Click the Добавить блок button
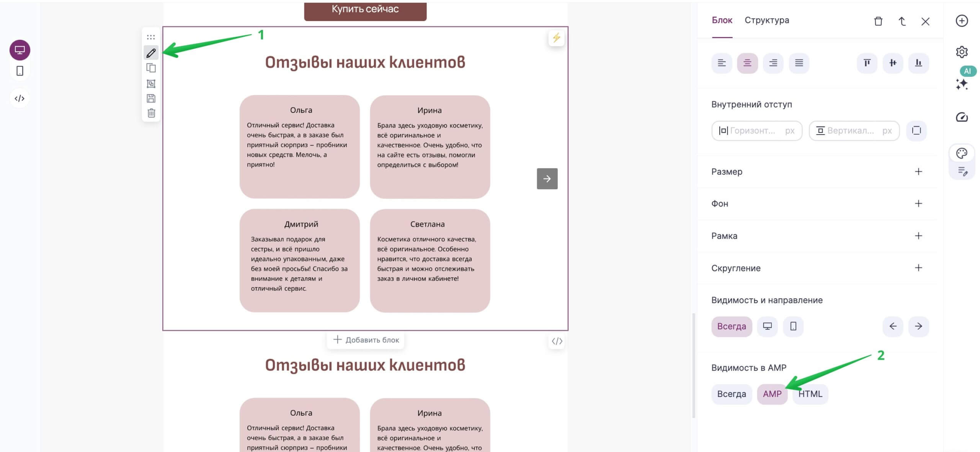Image resolution: width=980 pixels, height=452 pixels. pos(366,340)
